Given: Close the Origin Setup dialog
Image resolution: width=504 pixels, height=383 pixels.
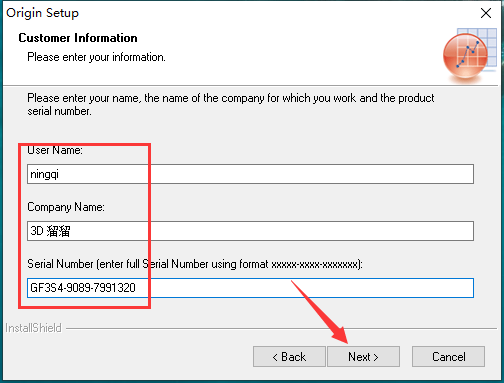Looking at the screenshot, I should (x=486, y=13).
